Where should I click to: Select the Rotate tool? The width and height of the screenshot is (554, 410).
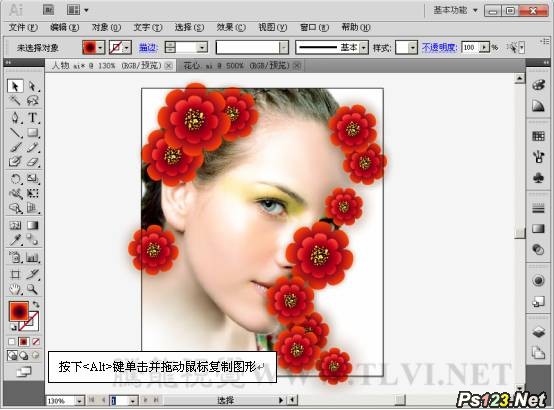pos(15,178)
